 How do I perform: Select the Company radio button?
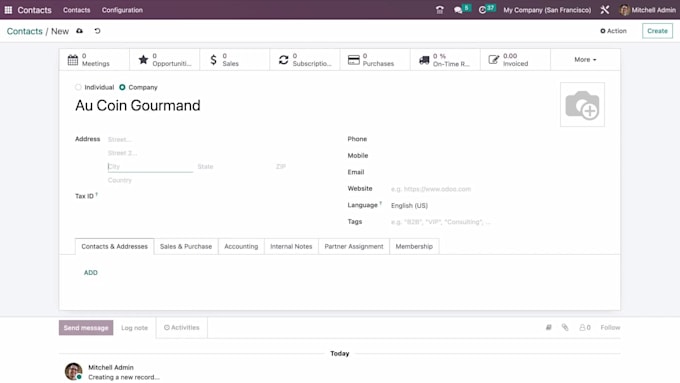click(122, 87)
